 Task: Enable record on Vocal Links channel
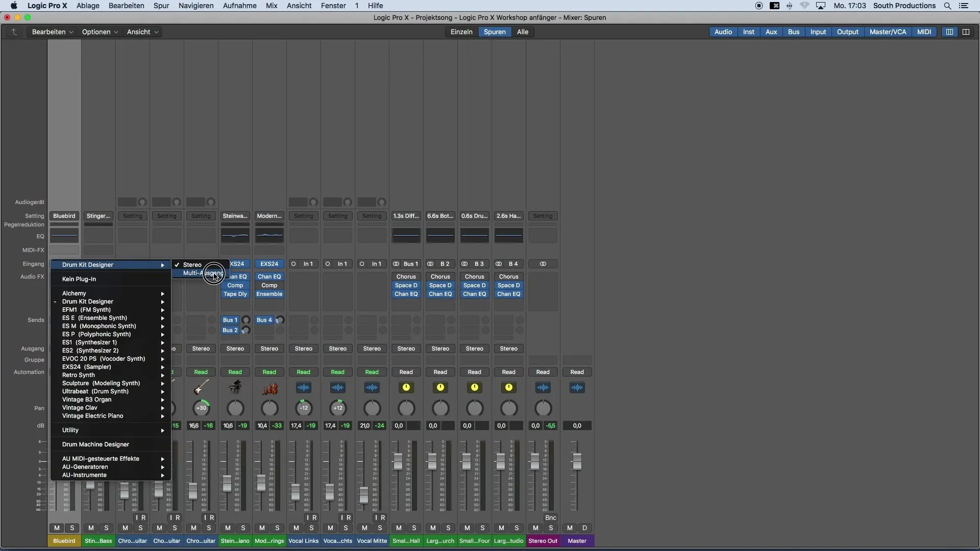[x=315, y=518]
